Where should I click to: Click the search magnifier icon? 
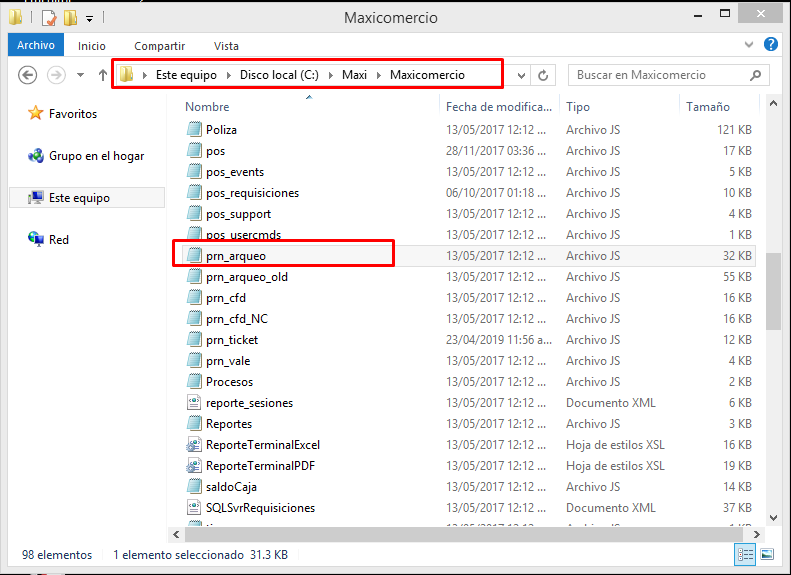(x=755, y=75)
